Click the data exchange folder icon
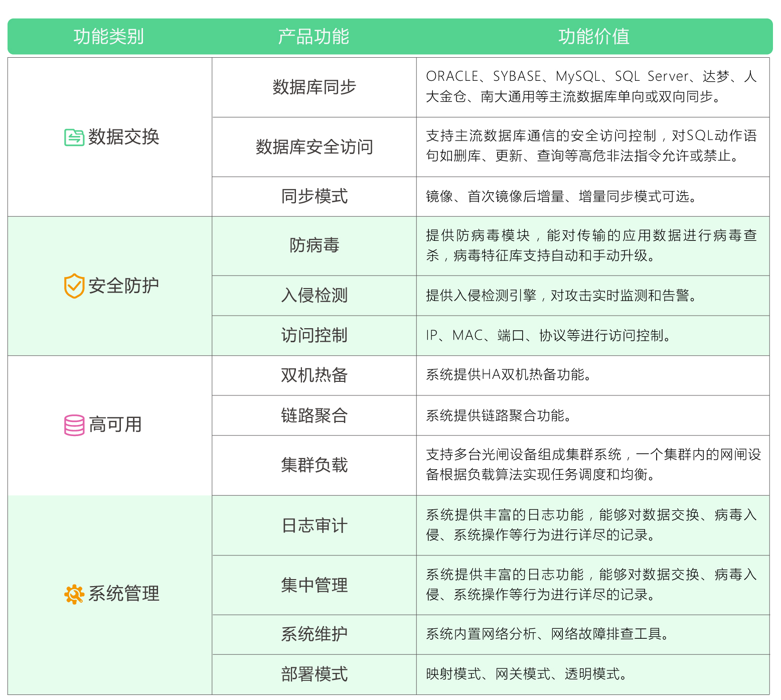This screenshot has height=700, width=781. [x=74, y=137]
